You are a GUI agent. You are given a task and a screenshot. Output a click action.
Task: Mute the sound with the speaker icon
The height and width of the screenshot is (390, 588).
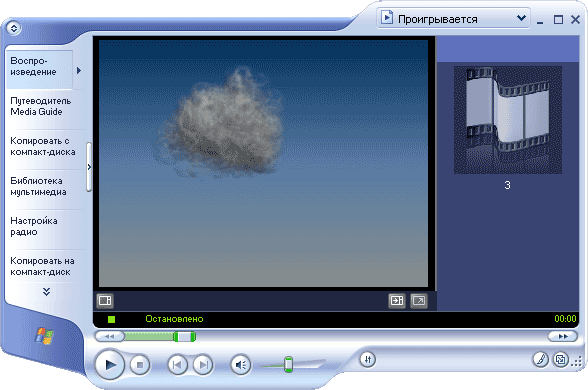click(x=240, y=364)
